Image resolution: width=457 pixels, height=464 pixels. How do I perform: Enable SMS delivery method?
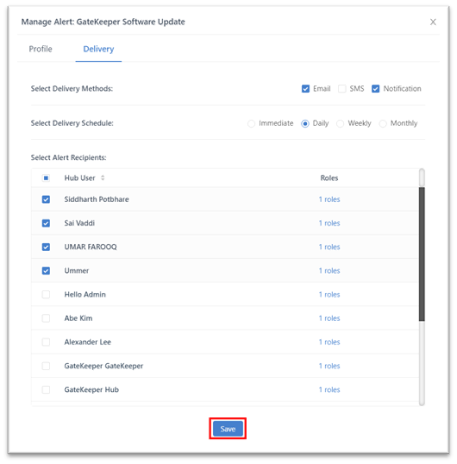[x=342, y=89]
